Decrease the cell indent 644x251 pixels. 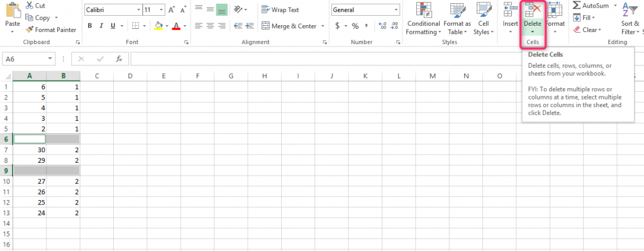[x=238, y=26]
